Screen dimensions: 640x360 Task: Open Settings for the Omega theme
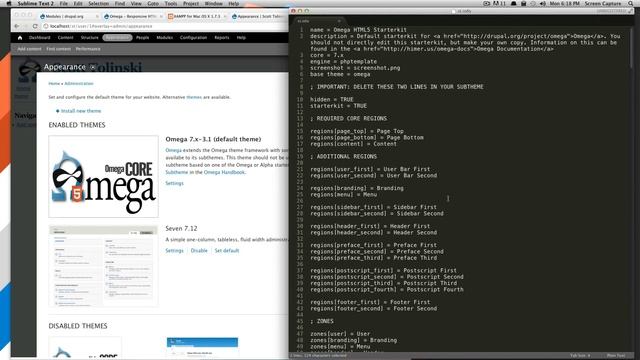pos(174,183)
